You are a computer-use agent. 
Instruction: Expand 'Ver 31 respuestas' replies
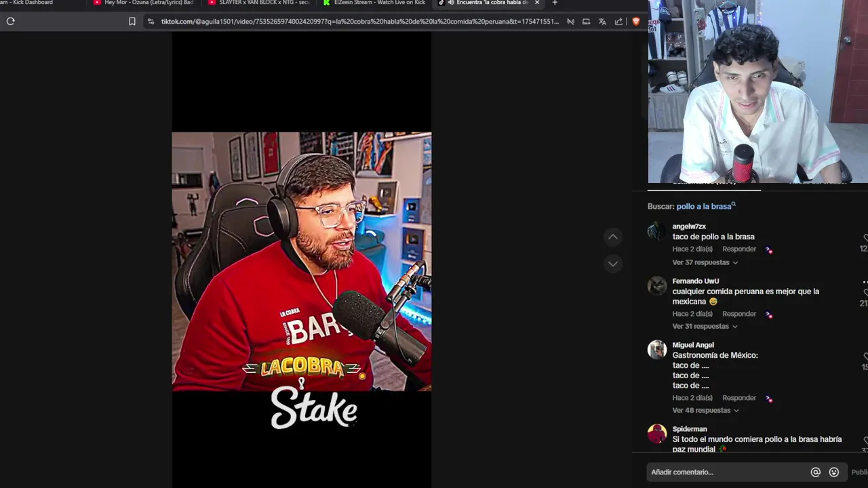(x=705, y=327)
